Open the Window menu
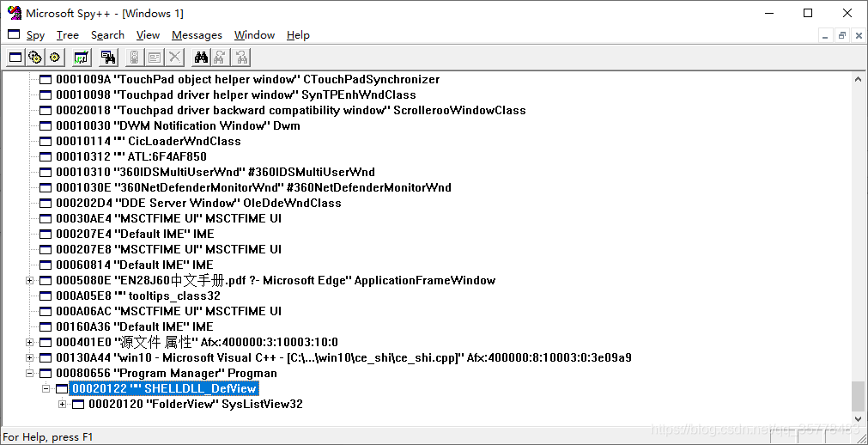 click(254, 35)
